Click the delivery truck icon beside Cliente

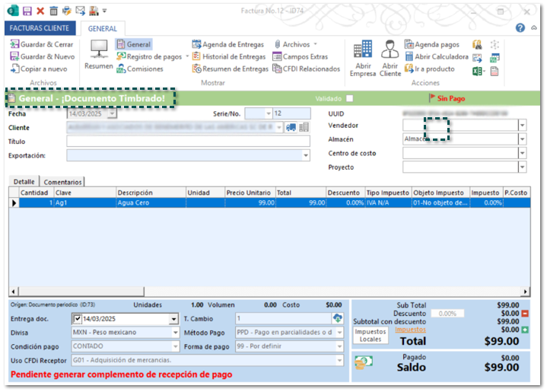[291, 127]
